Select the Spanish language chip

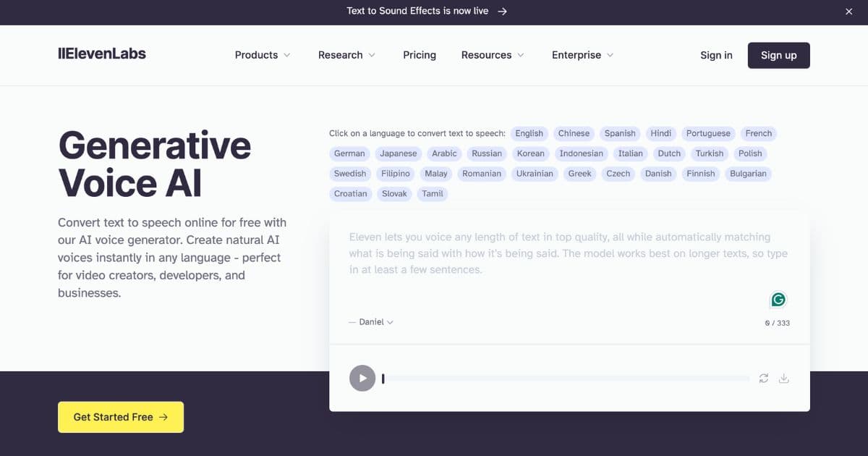pos(620,133)
